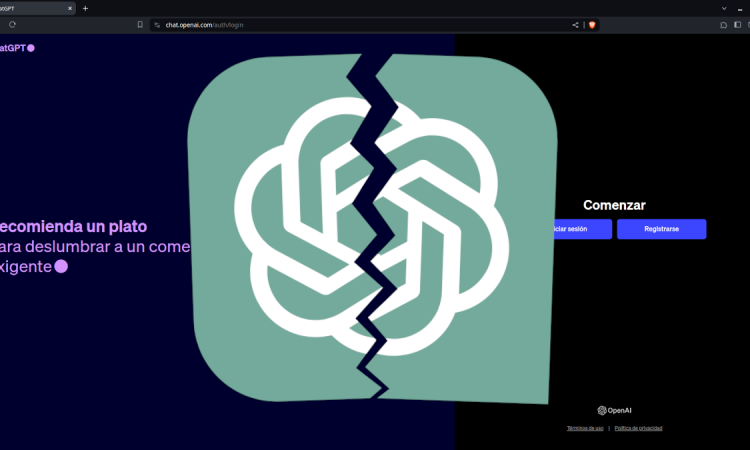The image size is (750, 450).
Task: Reload the page with the refresh icon
Action: (12, 24)
